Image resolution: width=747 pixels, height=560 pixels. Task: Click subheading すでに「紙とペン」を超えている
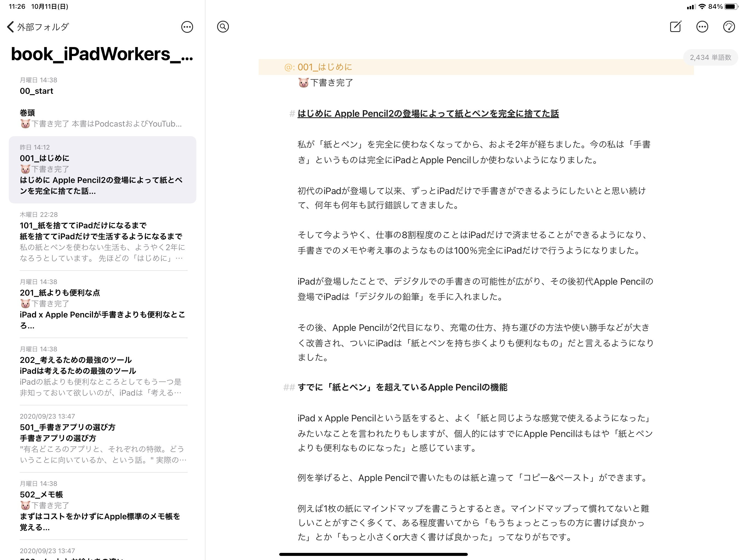(x=402, y=387)
